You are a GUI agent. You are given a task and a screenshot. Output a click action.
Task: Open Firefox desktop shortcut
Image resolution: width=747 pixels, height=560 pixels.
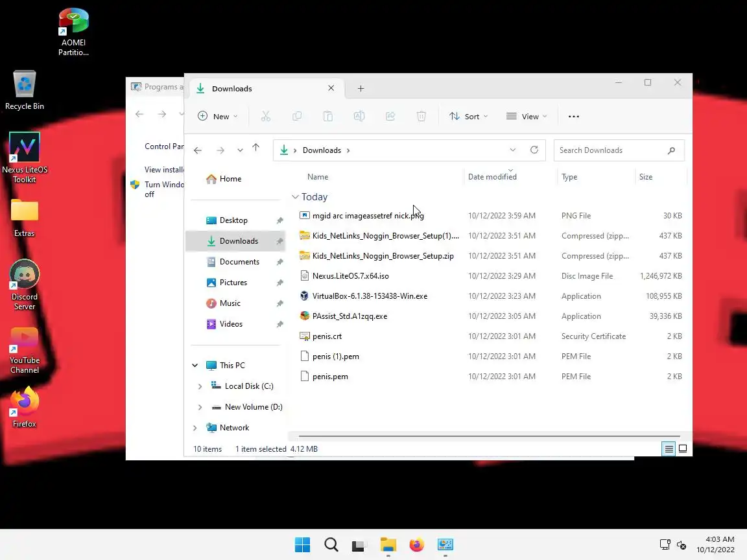24,407
